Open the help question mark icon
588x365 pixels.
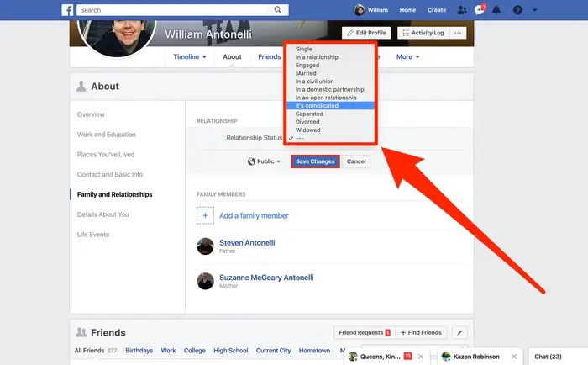pyautogui.click(x=517, y=10)
